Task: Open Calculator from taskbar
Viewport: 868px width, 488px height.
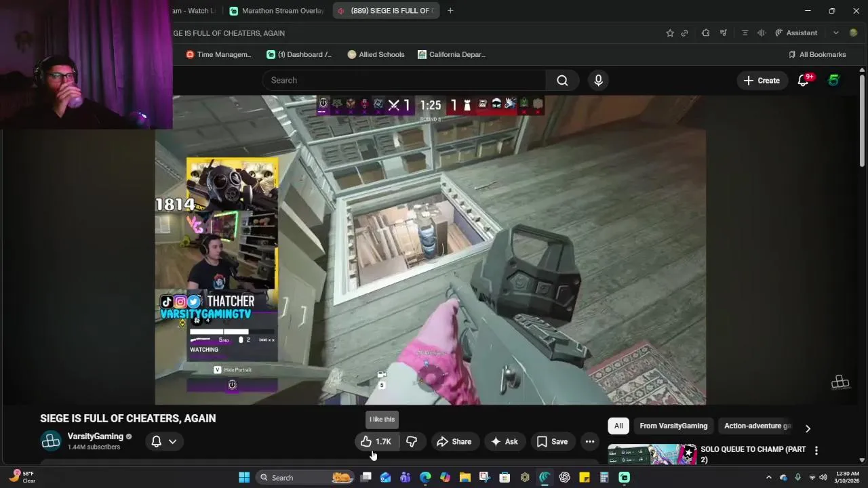Action: tap(604, 477)
